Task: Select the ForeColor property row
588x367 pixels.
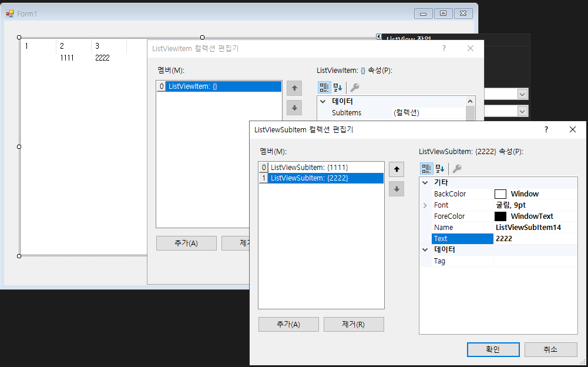Action: tap(505, 216)
